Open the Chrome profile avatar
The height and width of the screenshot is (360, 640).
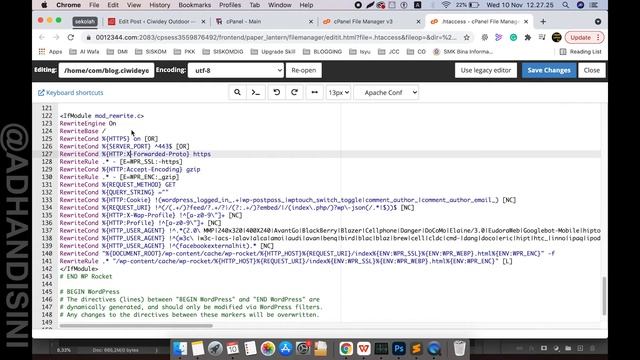pos(556,37)
